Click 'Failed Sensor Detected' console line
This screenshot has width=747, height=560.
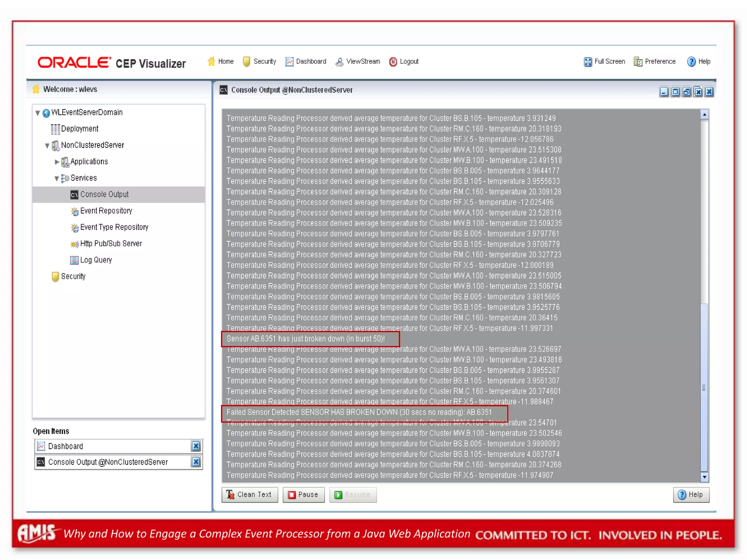click(359, 412)
